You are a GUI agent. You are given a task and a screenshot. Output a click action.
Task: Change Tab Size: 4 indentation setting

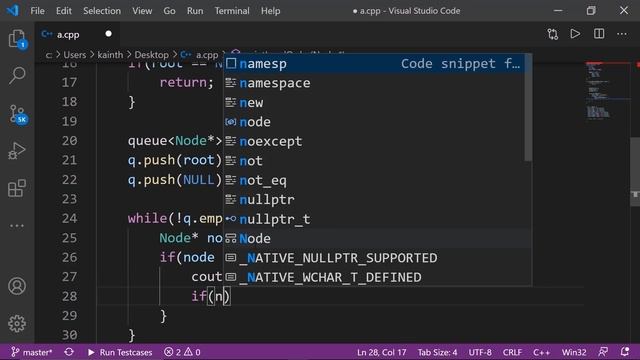(438, 352)
